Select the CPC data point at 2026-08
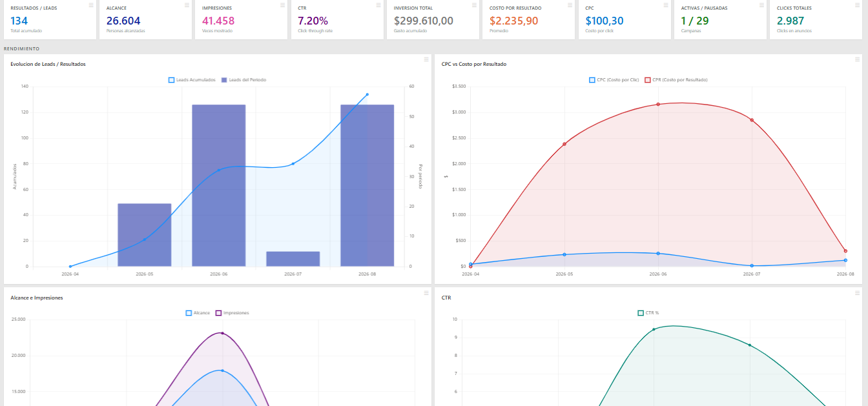Image resolution: width=868 pixels, height=406 pixels. pyautogui.click(x=845, y=260)
